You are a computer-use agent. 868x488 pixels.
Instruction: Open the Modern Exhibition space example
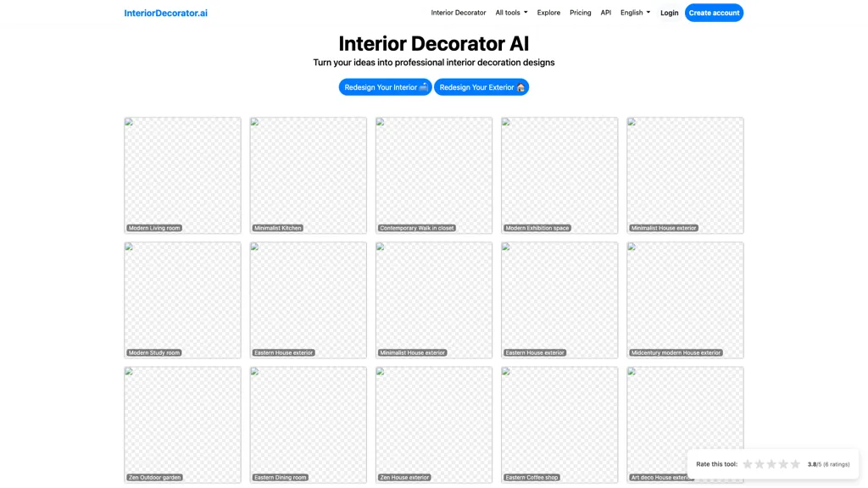(x=559, y=175)
